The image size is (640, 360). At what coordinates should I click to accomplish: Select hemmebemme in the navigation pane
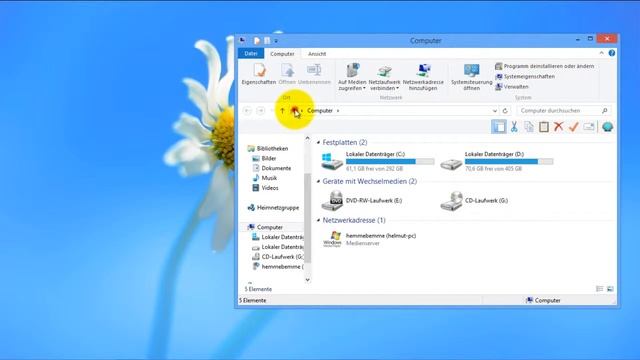tap(278, 267)
